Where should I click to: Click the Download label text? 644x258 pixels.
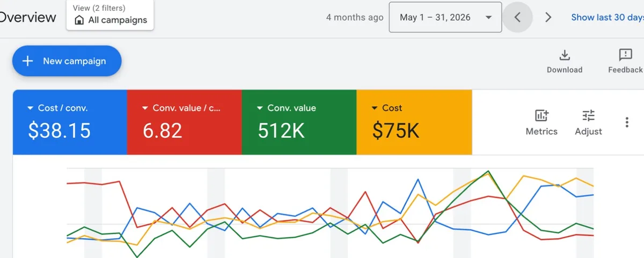[x=565, y=70]
